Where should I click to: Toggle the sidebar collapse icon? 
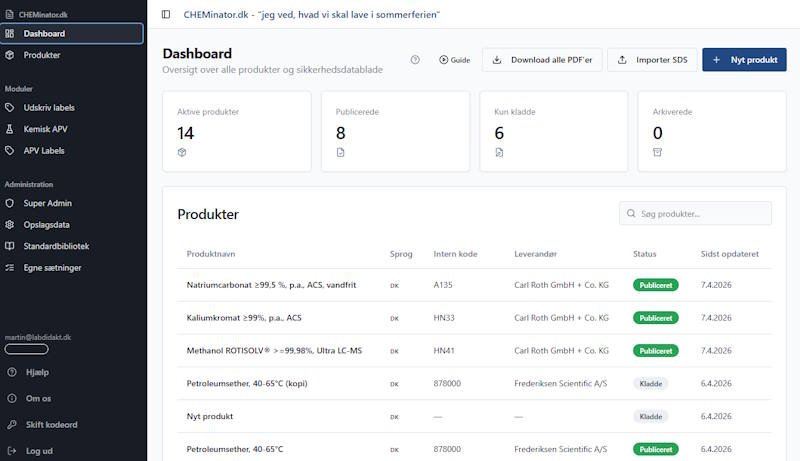tap(166, 15)
